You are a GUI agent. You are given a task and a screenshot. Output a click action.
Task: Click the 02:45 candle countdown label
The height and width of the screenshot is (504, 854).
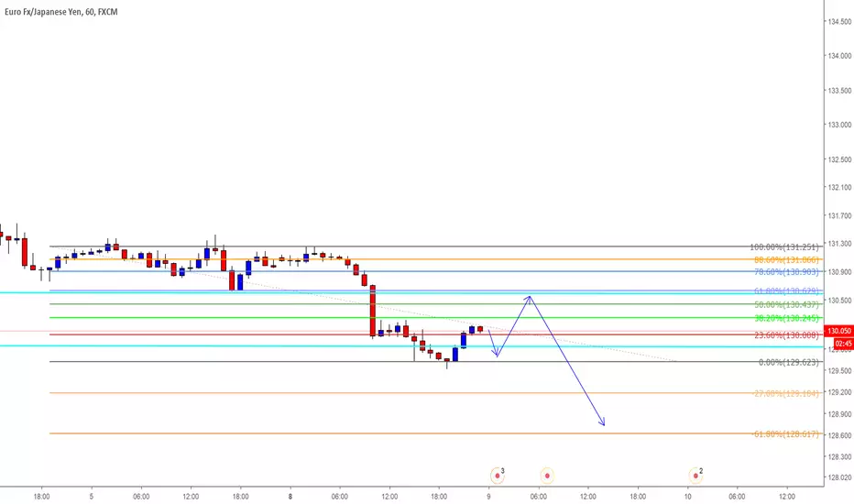point(844,344)
